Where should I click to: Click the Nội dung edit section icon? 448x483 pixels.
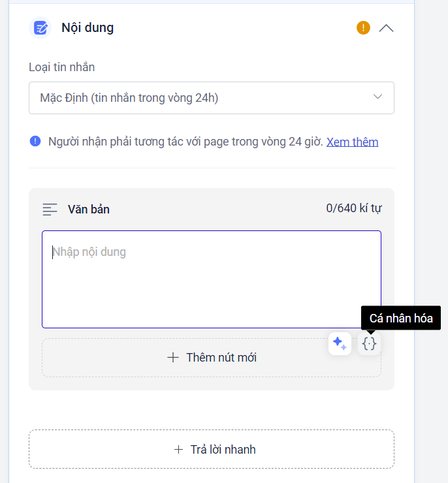point(40,28)
